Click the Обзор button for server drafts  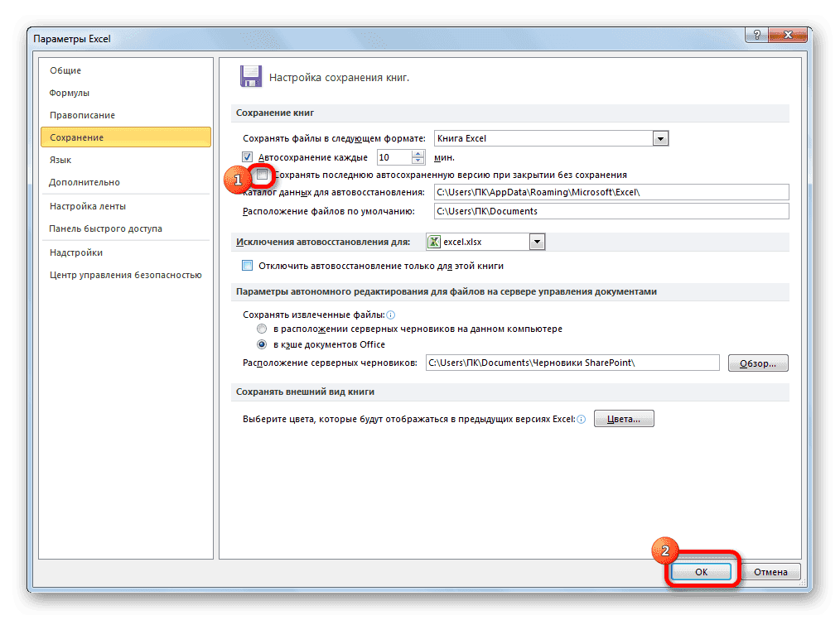coord(757,363)
